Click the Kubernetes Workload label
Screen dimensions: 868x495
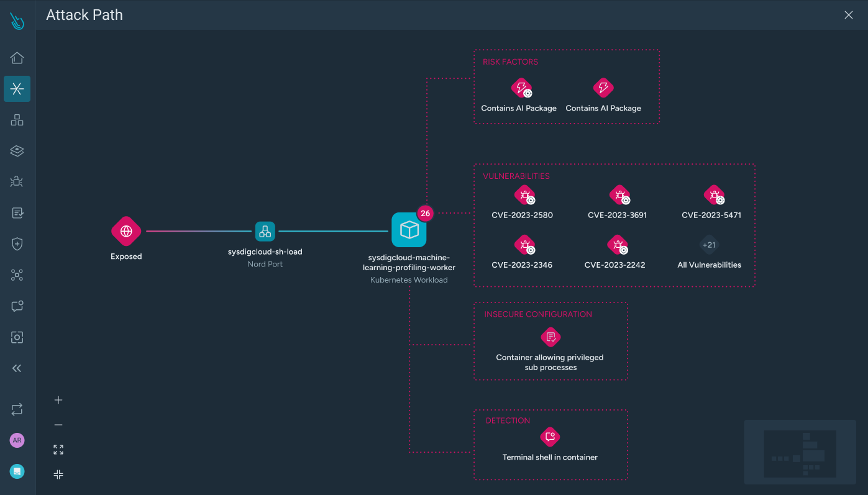pyautogui.click(x=409, y=280)
